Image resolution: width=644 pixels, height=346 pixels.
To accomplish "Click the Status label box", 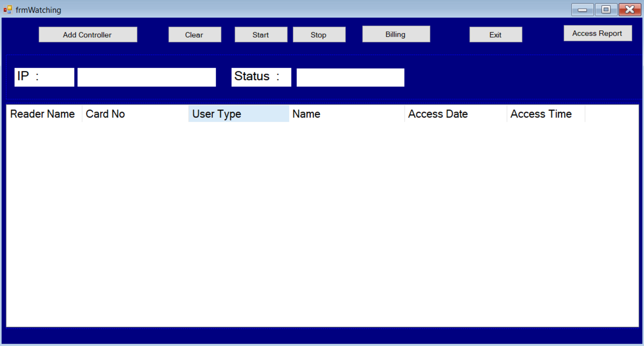I will (x=261, y=77).
